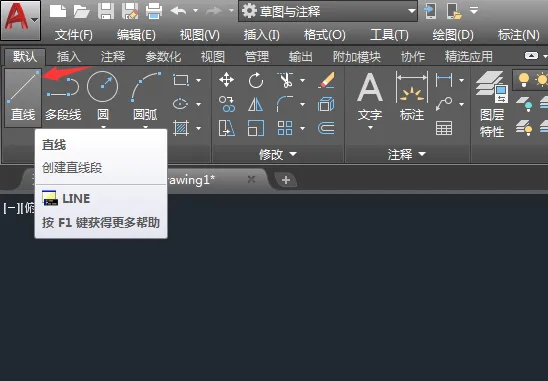
Task: Select the Fillet tool icon
Action: 285,104
